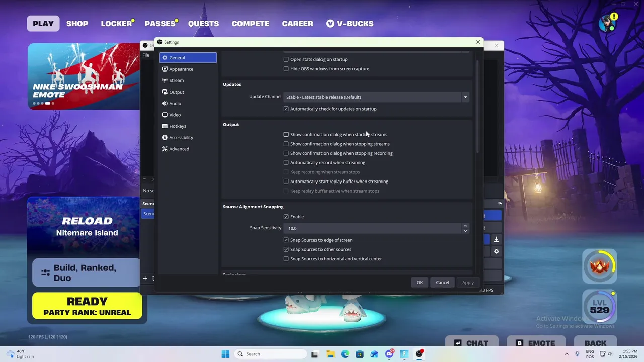
Task: Click the Accessibility icon in settings sidebar
Action: pyautogui.click(x=165, y=137)
